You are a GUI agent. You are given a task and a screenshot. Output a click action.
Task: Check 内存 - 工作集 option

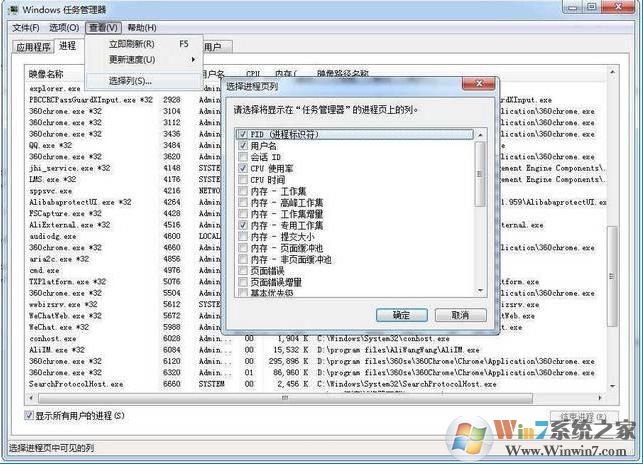(243, 191)
